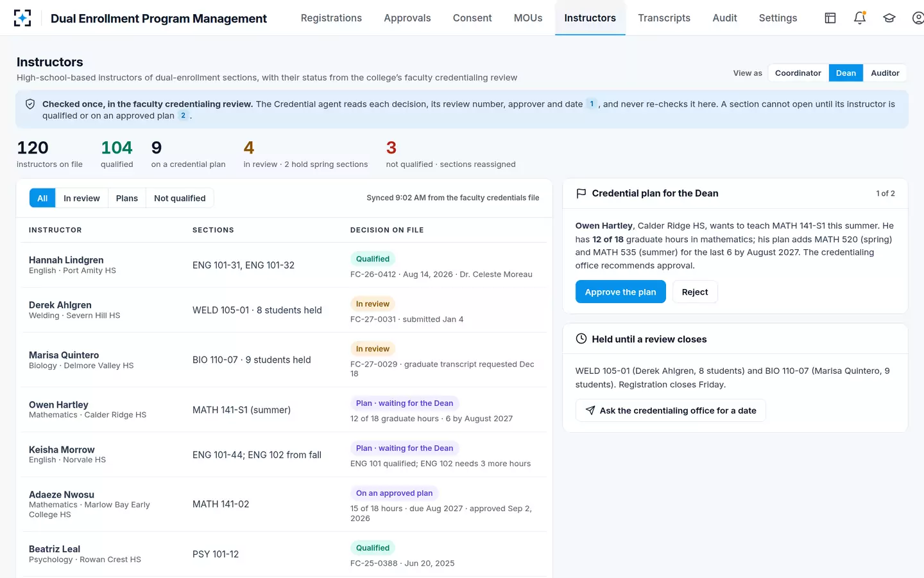Select the Instructors tab
This screenshot has width=924, height=578.
pyautogui.click(x=590, y=18)
